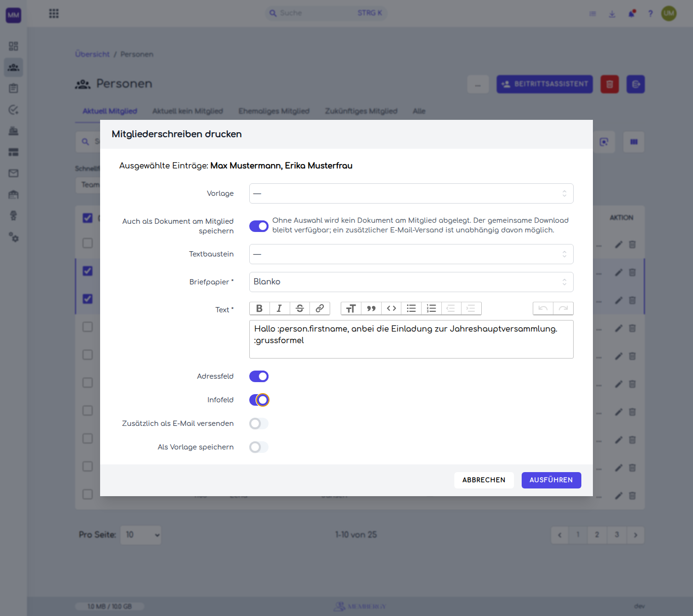Create a bulleted list in editor
The height and width of the screenshot is (616, 693).
pyautogui.click(x=411, y=308)
